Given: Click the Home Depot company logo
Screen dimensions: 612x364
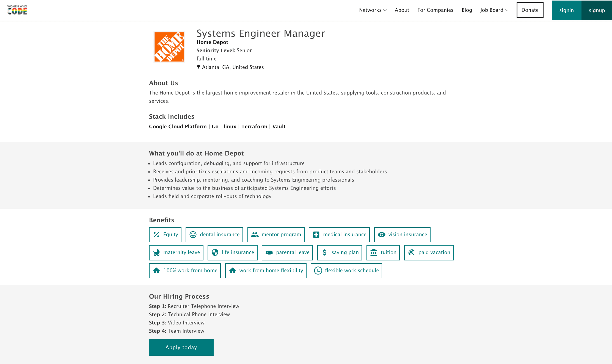Looking at the screenshot, I should (169, 47).
